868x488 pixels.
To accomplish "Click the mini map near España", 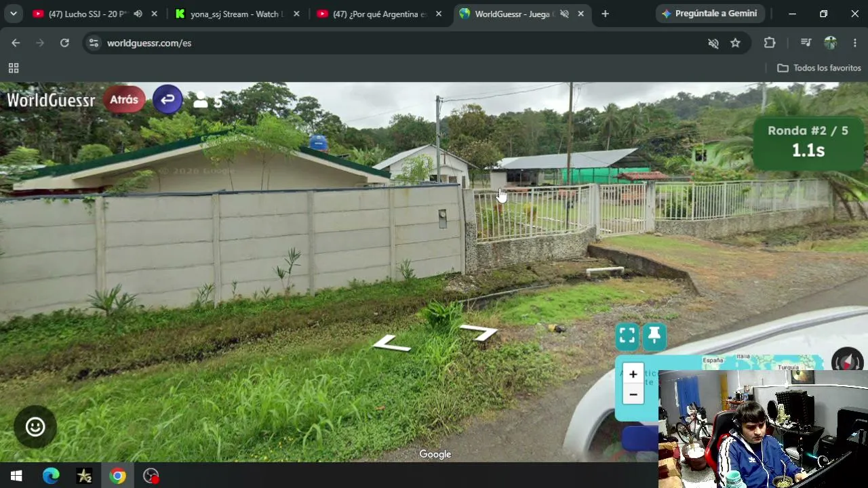I will click(712, 361).
